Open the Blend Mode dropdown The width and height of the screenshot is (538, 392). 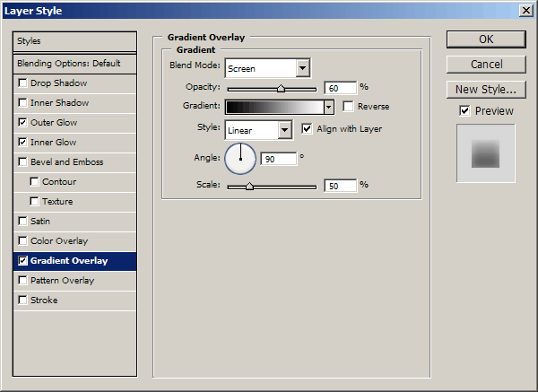302,68
